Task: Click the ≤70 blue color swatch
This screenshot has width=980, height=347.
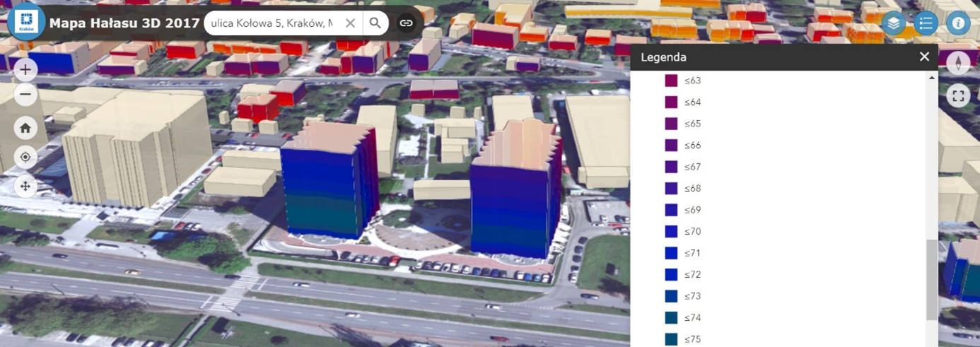Action: click(x=671, y=231)
